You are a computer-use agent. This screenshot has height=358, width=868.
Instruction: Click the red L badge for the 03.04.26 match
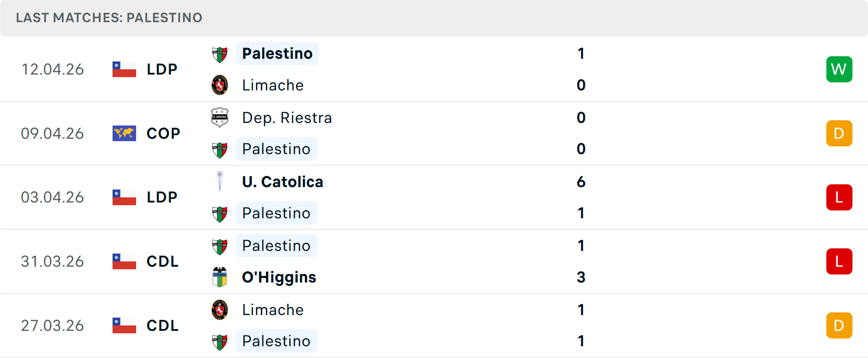tap(839, 198)
